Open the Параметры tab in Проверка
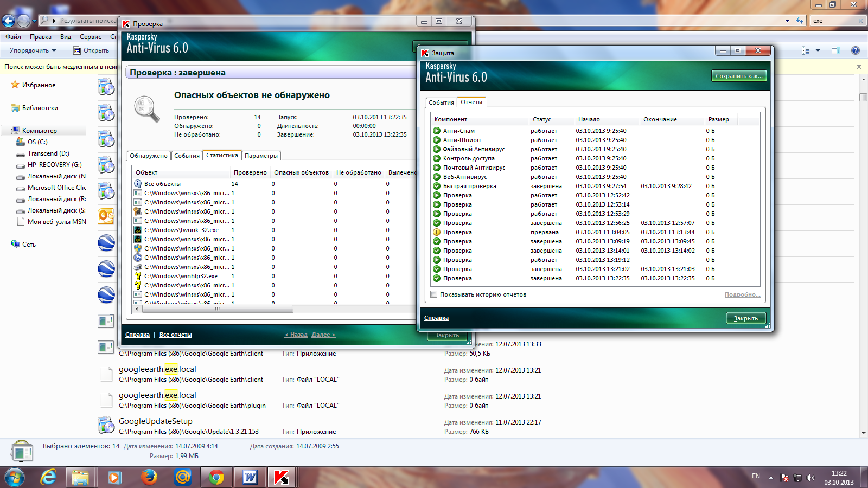Viewport: 868px width, 488px height. [x=261, y=156]
